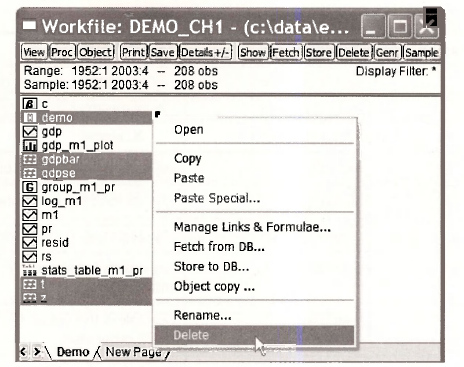
Task: Select Copy in the context menu
Action: (188, 159)
